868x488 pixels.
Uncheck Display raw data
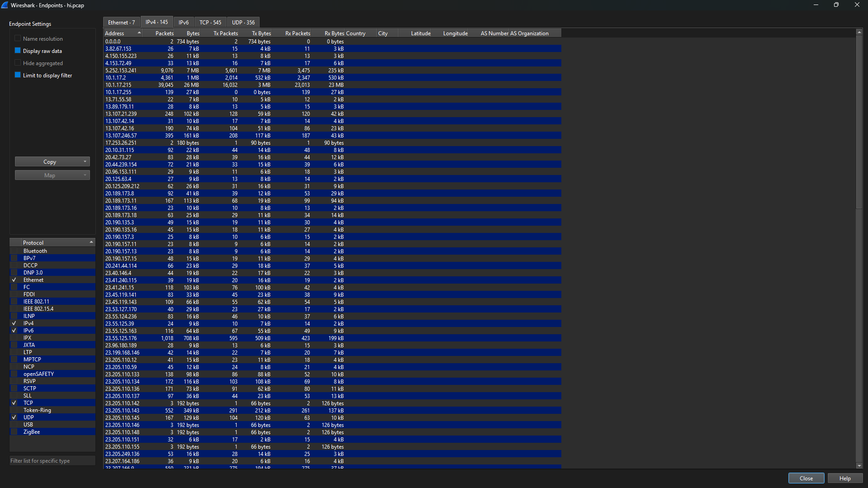tap(18, 51)
